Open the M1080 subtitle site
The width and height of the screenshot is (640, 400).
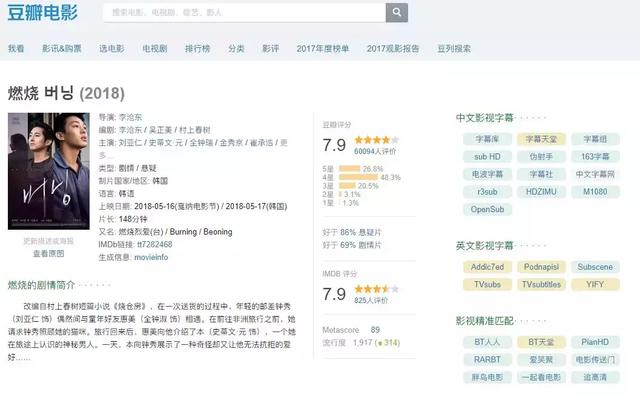coord(595,192)
